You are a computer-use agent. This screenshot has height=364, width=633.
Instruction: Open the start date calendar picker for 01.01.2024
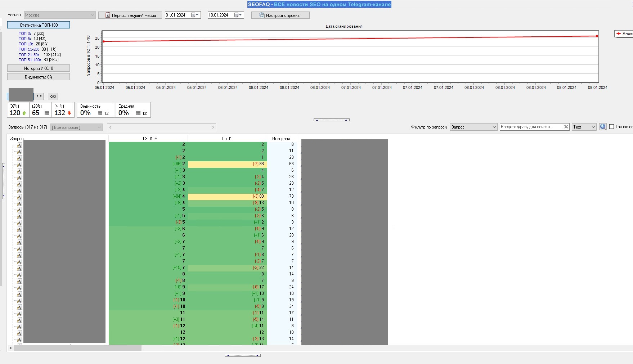195,15
